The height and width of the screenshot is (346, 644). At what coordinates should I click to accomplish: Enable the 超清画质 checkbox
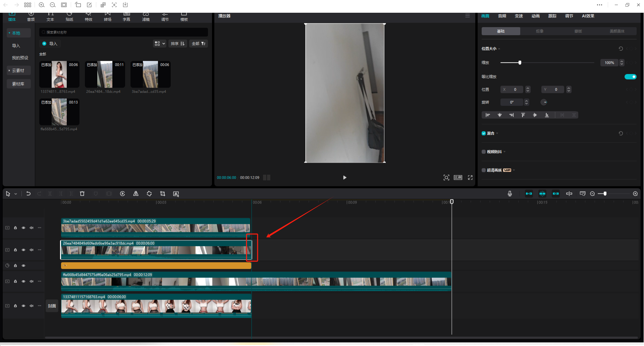pos(484,170)
